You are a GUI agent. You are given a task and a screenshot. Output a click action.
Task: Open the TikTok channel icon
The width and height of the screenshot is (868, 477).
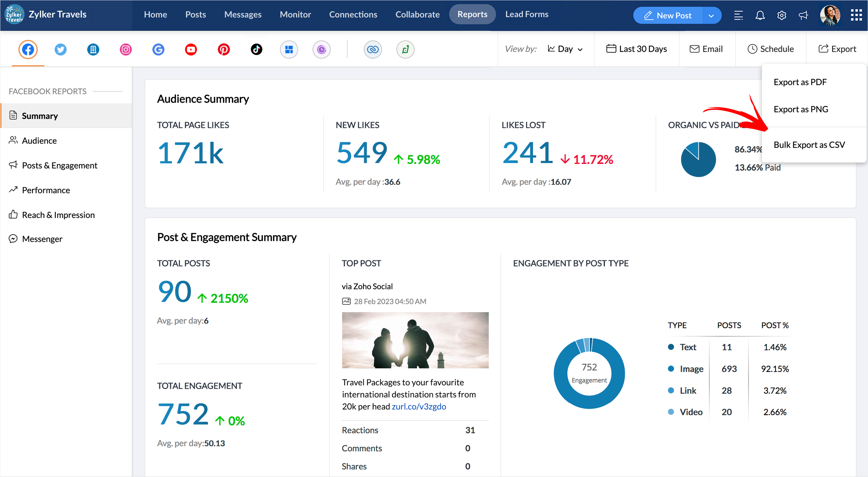click(256, 49)
